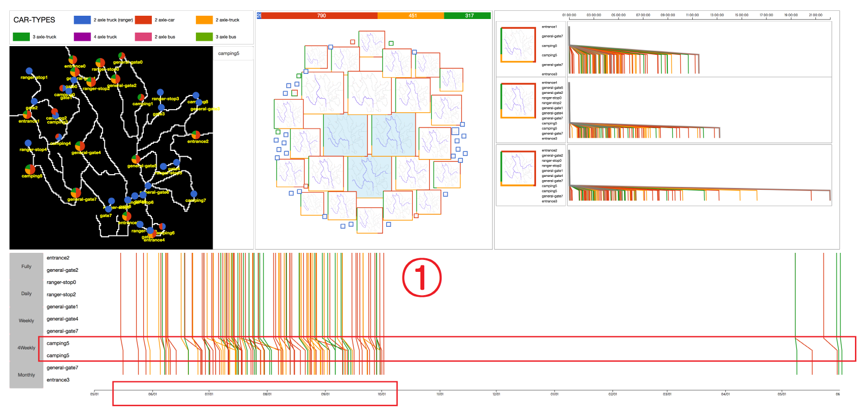Click the red 2 axle-car legend swatch

pyautogui.click(x=143, y=20)
